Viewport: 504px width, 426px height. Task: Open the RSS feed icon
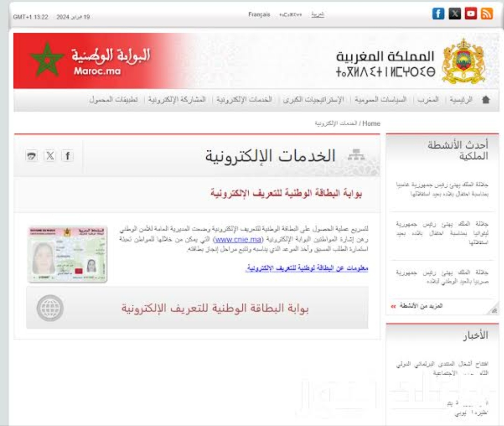coord(487,14)
